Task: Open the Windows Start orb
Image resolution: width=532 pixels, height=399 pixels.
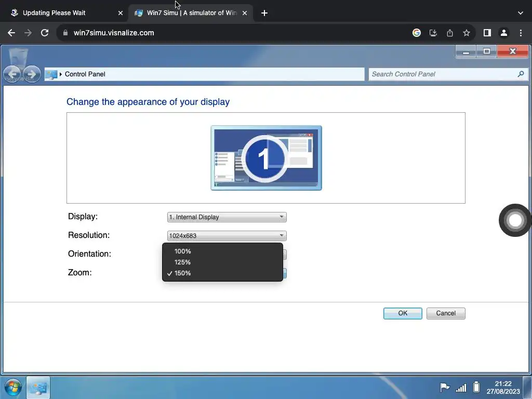Action: [13, 388]
